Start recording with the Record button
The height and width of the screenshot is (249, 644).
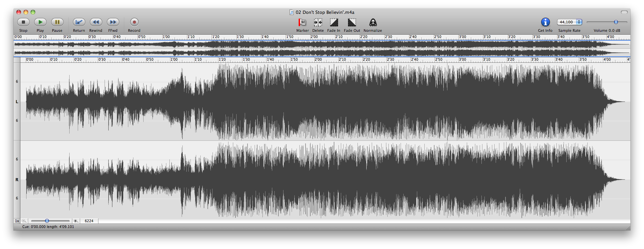(x=134, y=22)
